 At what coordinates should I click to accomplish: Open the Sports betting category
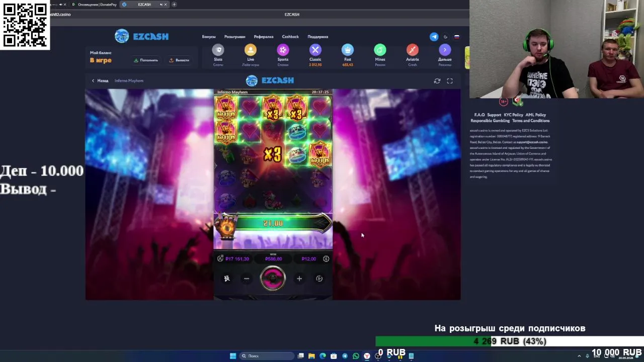pyautogui.click(x=283, y=55)
